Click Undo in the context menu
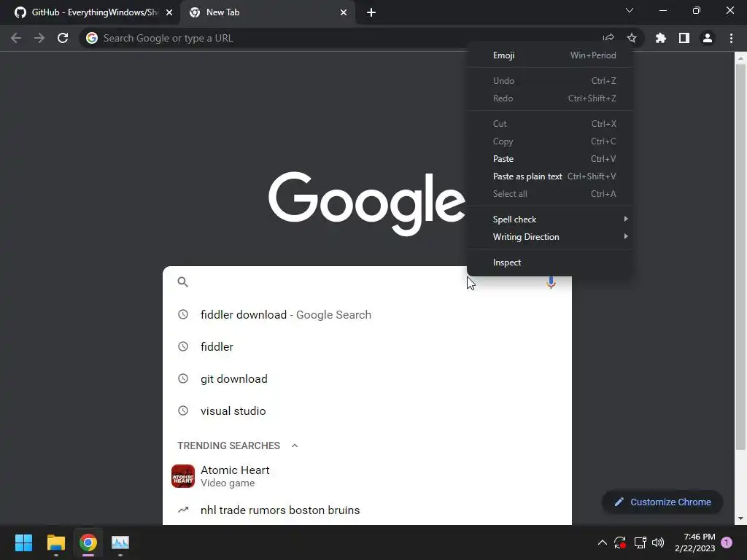 point(550,80)
